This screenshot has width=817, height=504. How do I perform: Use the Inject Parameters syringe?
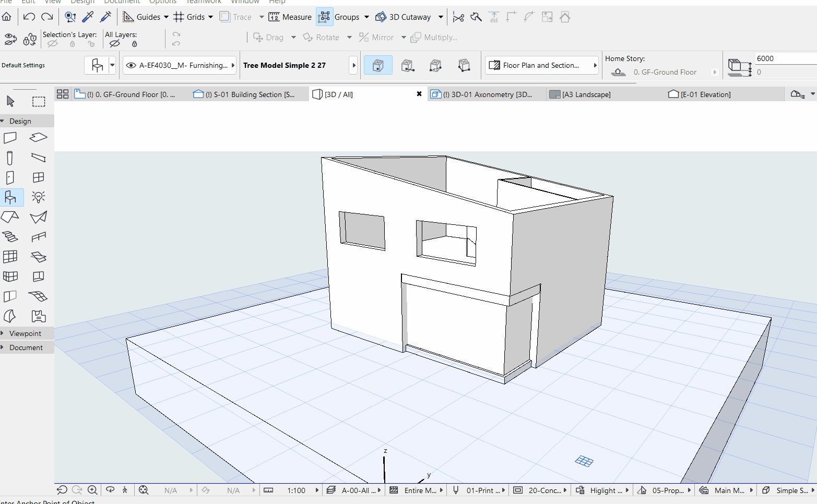coord(105,17)
